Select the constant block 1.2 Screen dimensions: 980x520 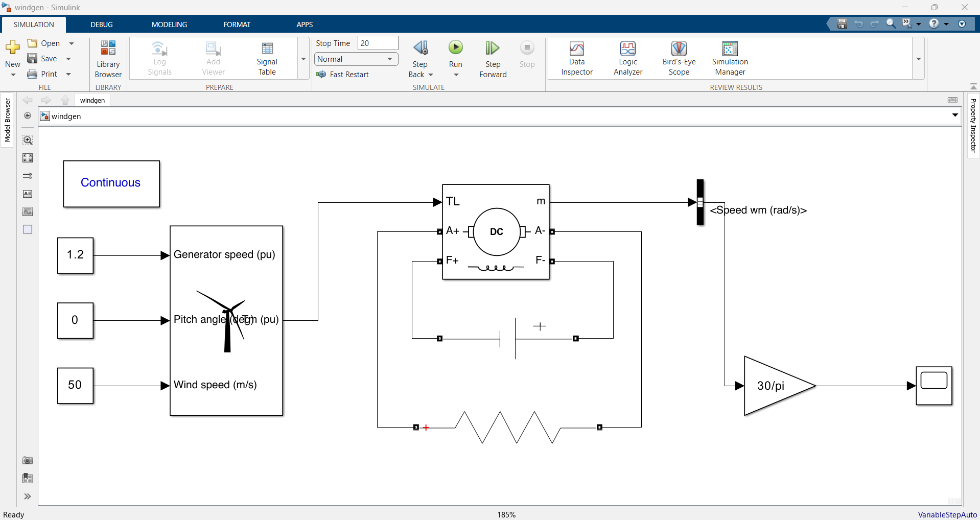(x=76, y=255)
